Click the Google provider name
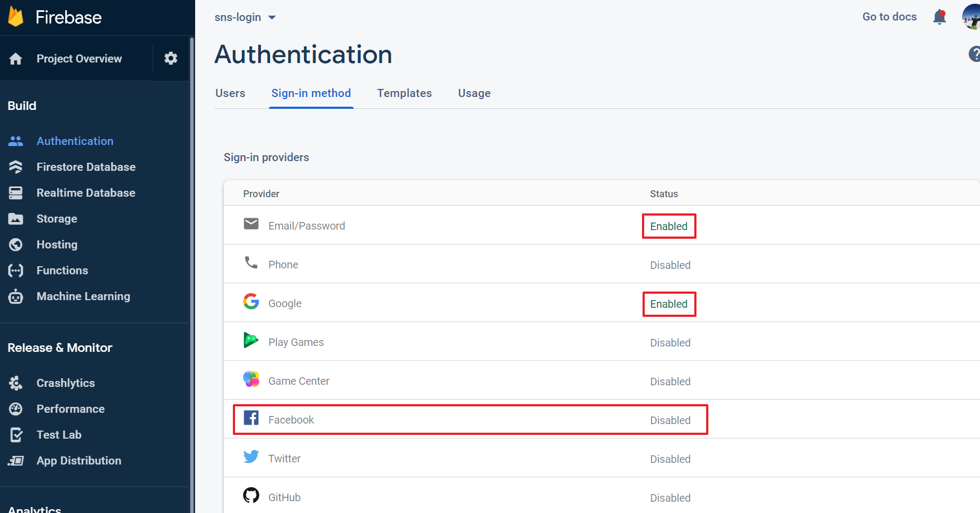 (x=285, y=303)
